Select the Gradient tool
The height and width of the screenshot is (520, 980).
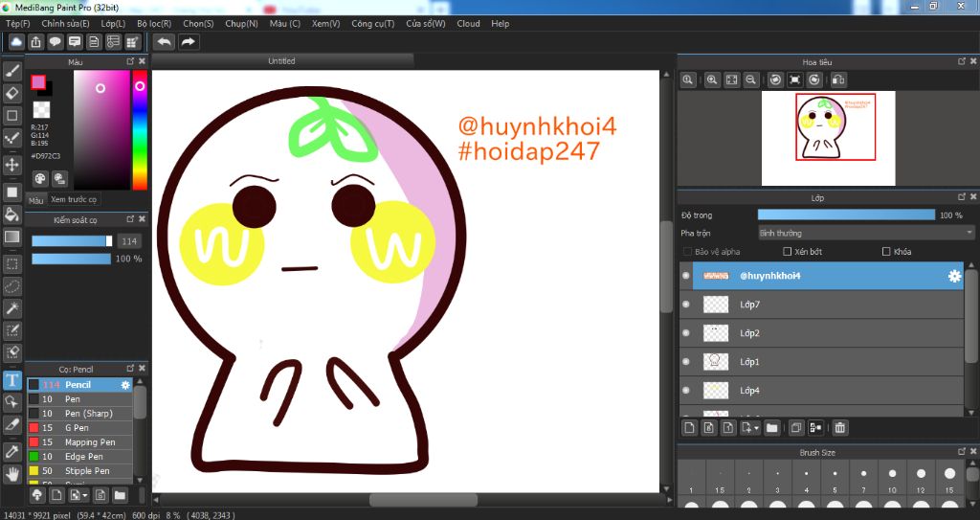click(11, 237)
